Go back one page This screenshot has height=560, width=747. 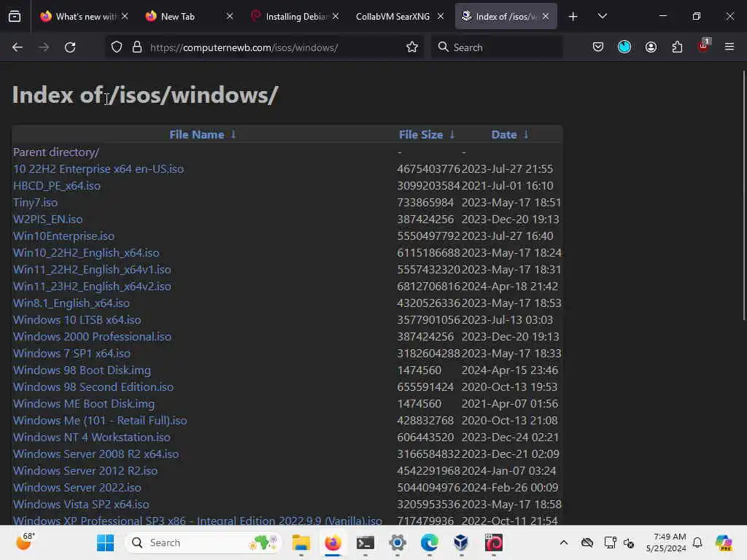18,47
